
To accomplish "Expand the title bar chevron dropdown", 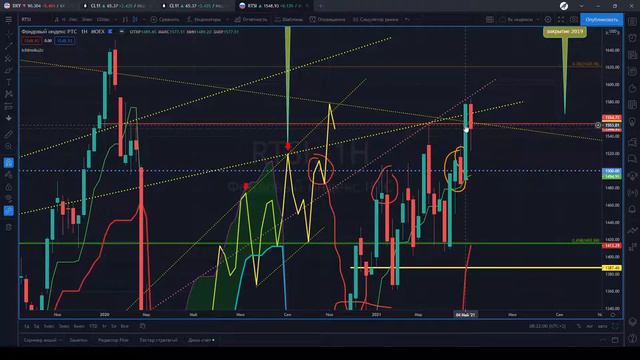I will tap(581, 6).
